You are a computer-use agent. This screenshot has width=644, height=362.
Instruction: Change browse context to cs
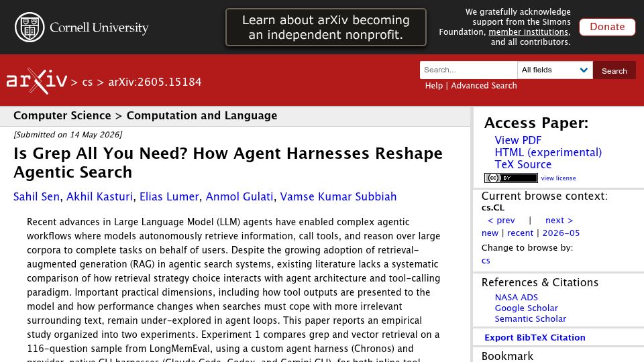click(x=486, y=261)
